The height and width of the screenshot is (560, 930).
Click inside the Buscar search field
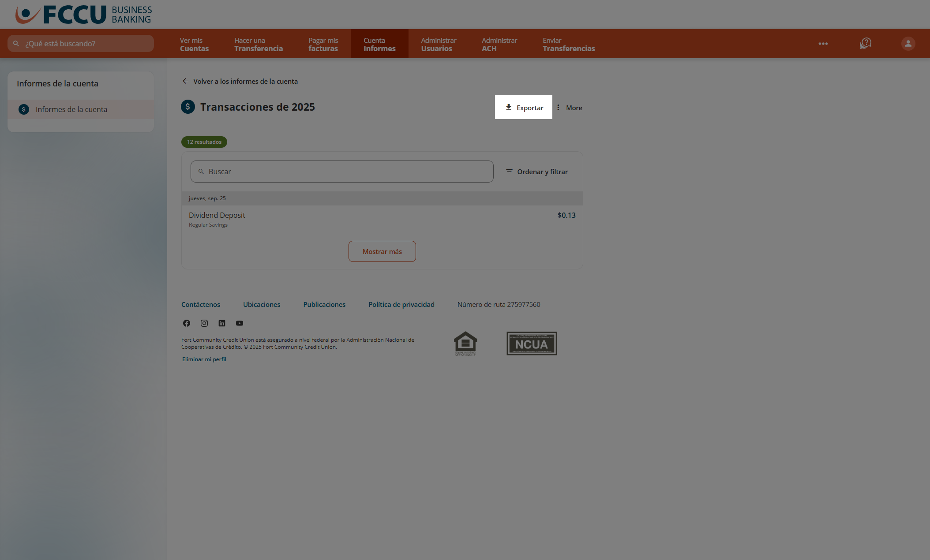342,172
